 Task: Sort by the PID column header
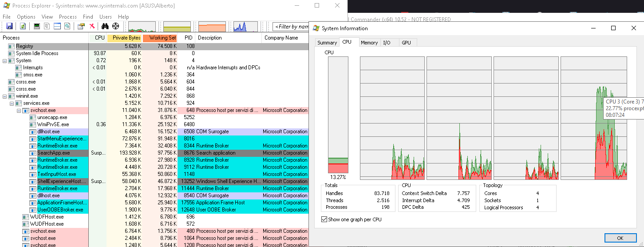[x=187, y=38]
